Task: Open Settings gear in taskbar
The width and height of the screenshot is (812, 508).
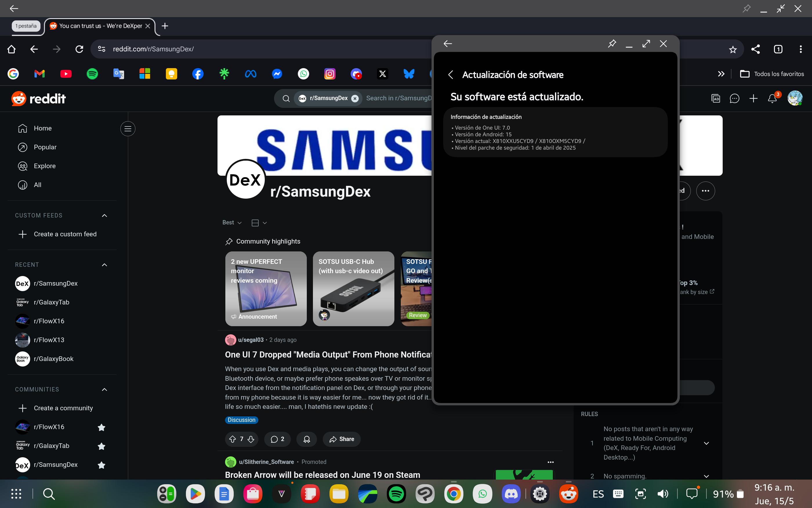Action: tap(540, 494)
